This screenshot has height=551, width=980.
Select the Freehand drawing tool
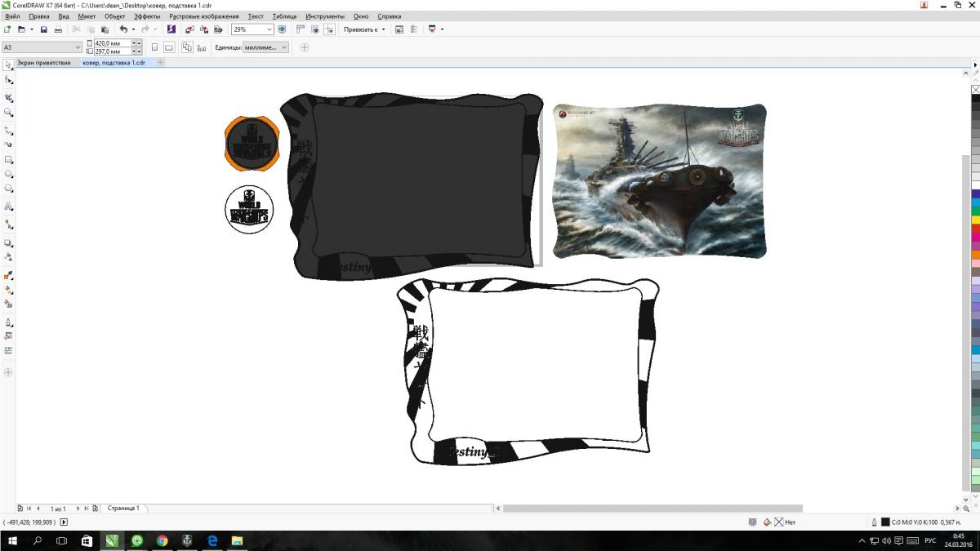coord(8,130)
